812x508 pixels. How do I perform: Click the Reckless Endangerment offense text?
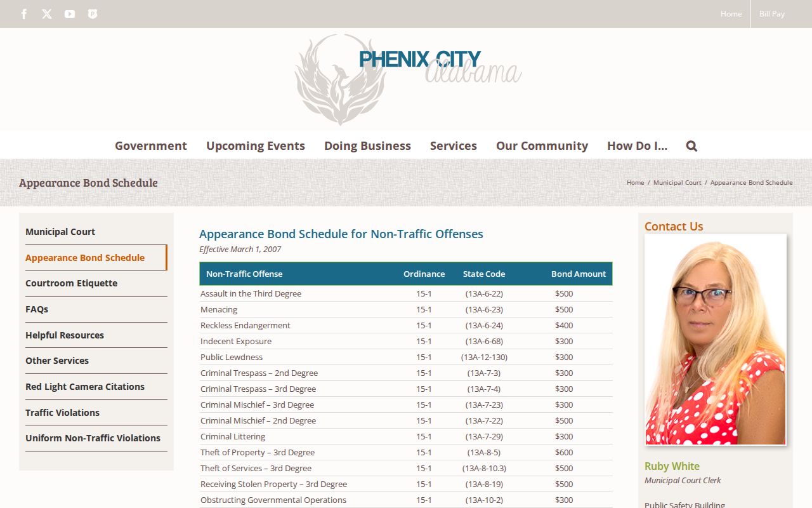pos(246,325)
